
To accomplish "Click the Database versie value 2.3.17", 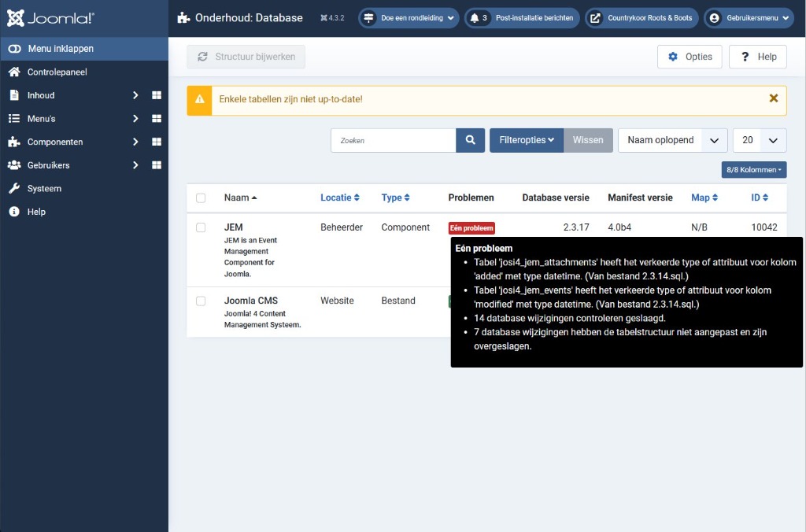I will tap(576, 227).
